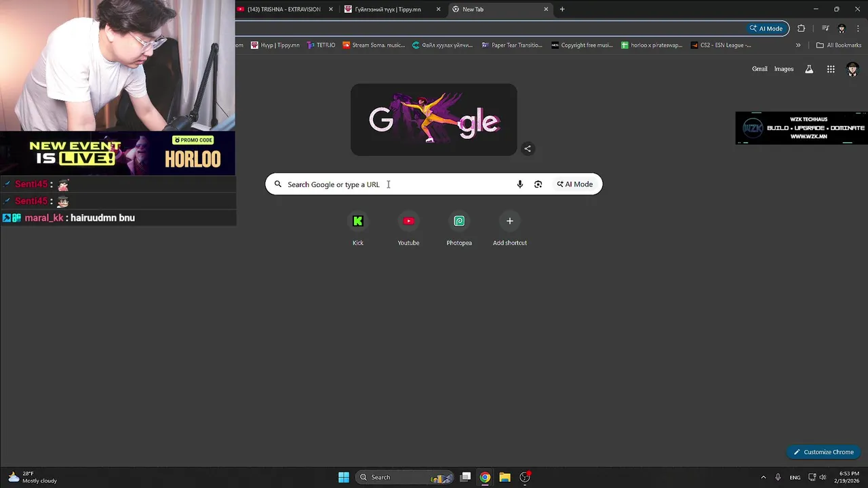Click the ENG language indicator
The width and height of the screenshot is (868, 488).
point(795,477)
